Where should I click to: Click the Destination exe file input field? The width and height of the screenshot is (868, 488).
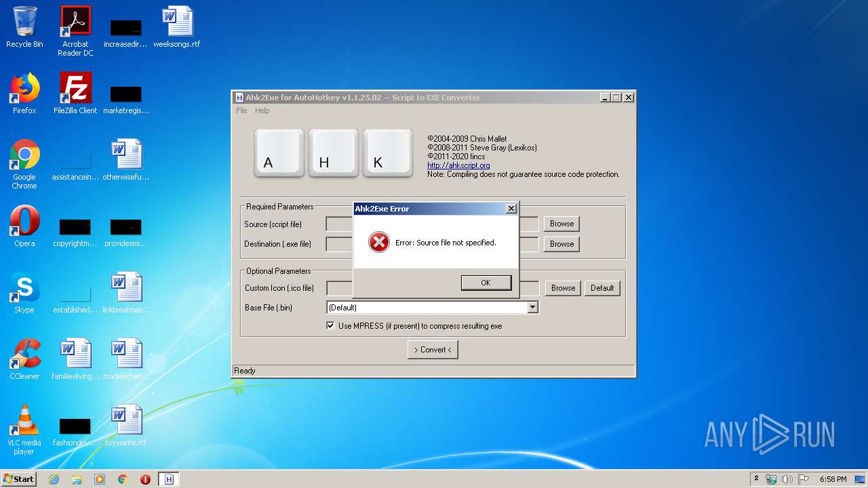tap(433, 244)
